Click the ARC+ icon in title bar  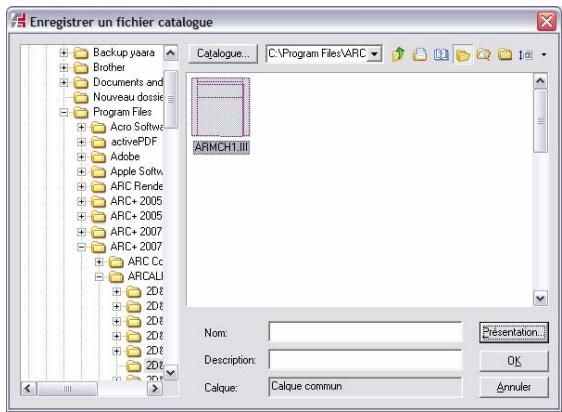tap(18, 20)
